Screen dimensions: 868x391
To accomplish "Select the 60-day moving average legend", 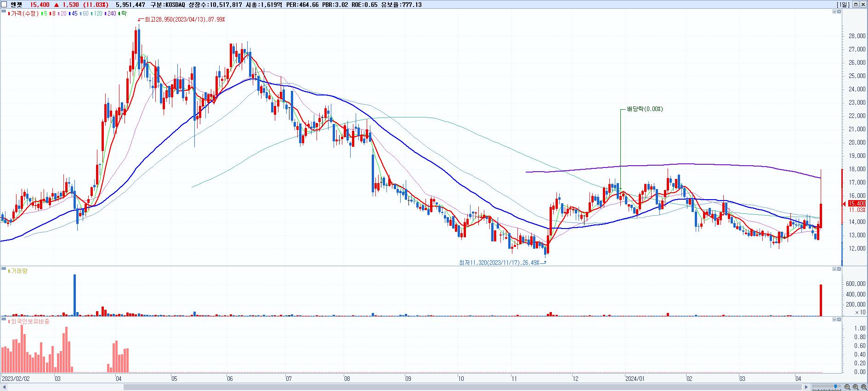I will click(84, 14).
